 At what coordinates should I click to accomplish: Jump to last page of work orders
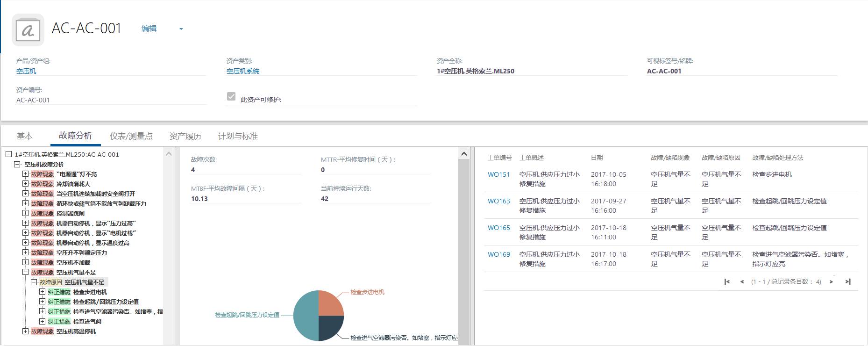click(x=848, y=281)
